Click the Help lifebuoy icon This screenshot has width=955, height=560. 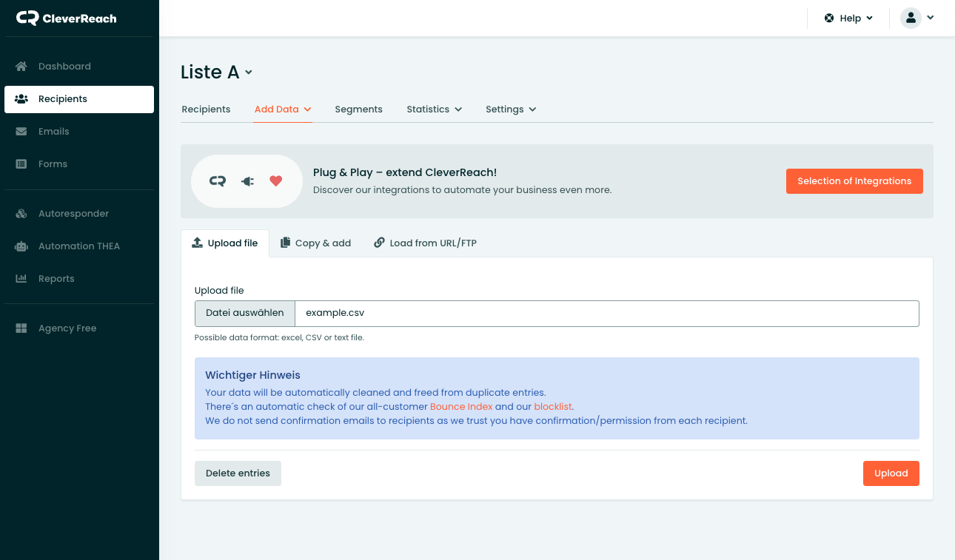829,18
